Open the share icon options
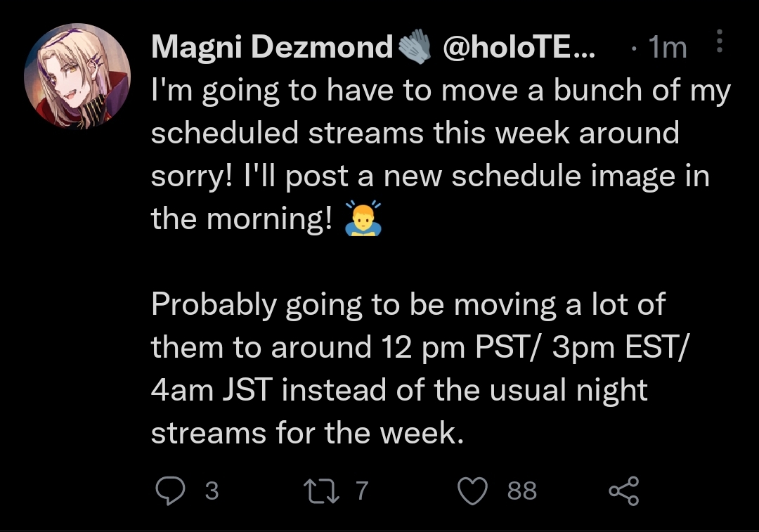This screenshot has height=532, width=759. pyautogui.click(x=623, y=490)
